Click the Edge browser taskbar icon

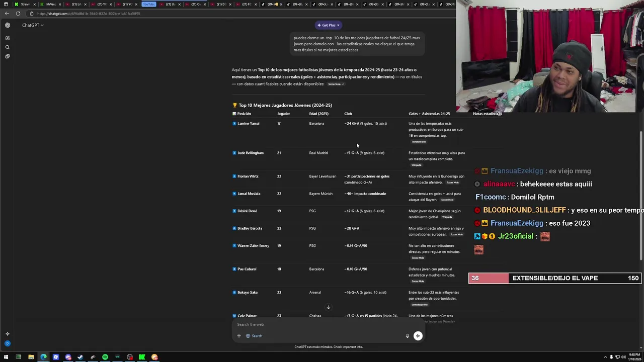[x=43, y=357]
